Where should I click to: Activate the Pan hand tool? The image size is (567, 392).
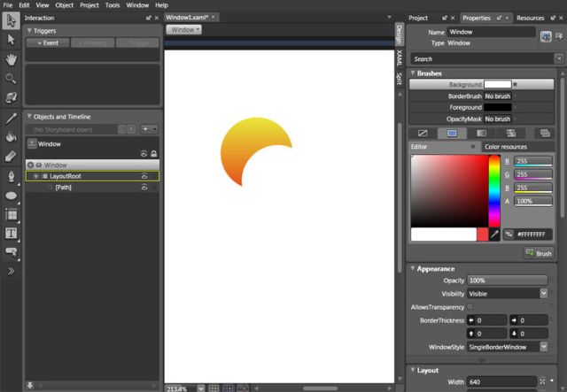tap(11, 59)
